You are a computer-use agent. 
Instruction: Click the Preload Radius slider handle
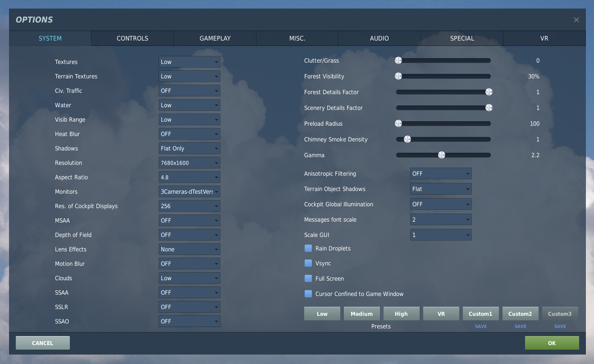coord(398,123)
